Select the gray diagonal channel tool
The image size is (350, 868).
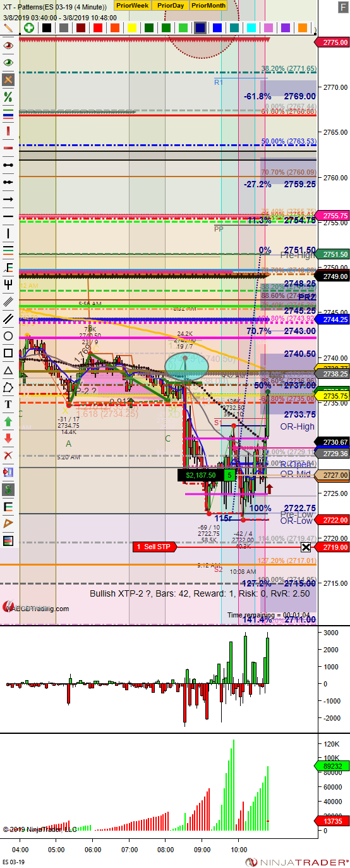[x=8, y=302]
